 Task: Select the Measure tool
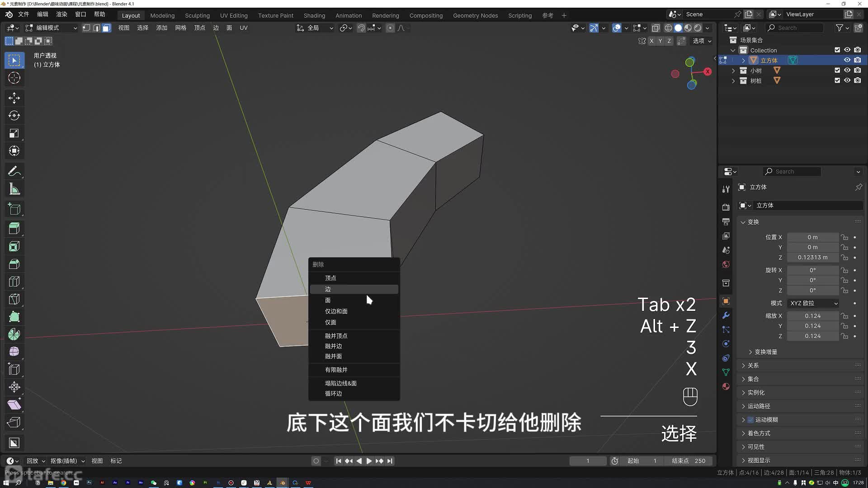click(x=14, y=189)
